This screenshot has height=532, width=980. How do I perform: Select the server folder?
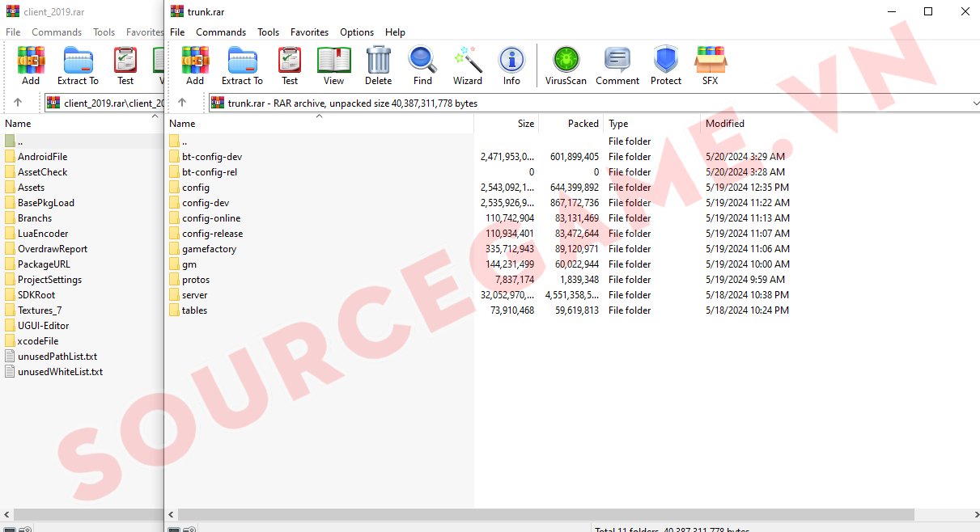[x=194, y=295]
